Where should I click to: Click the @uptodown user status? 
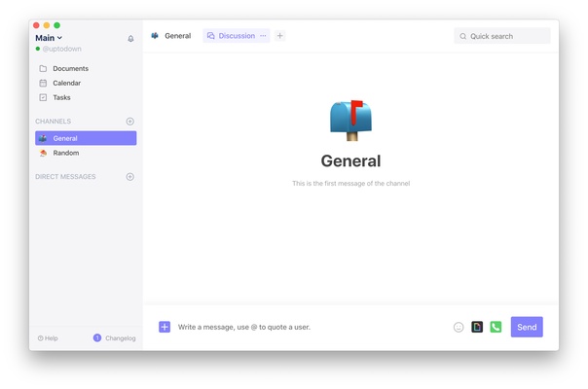tap(58, 49)
